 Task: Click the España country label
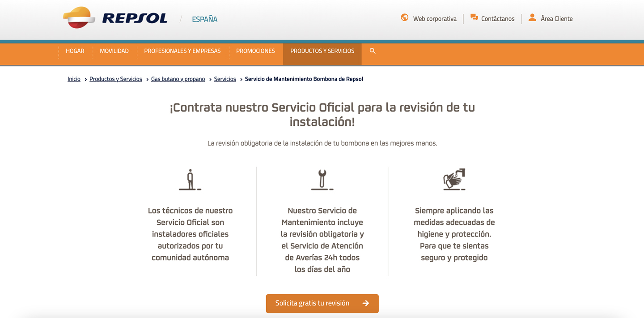[x=204, y=19]
